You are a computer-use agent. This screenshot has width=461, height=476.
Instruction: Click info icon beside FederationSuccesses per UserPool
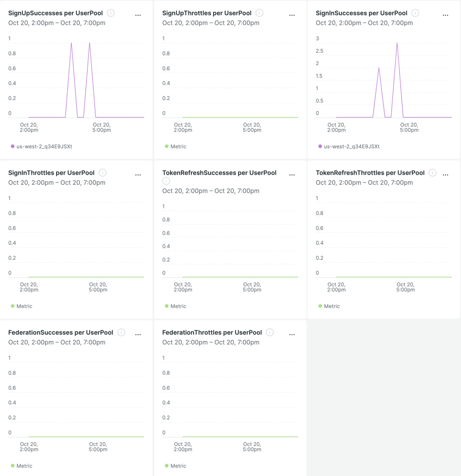[121, 332]
